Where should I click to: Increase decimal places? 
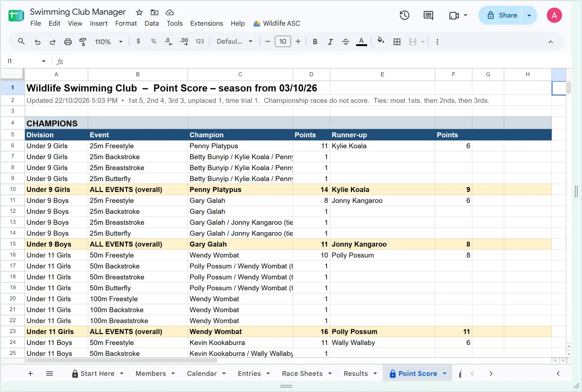coord(184,42)
